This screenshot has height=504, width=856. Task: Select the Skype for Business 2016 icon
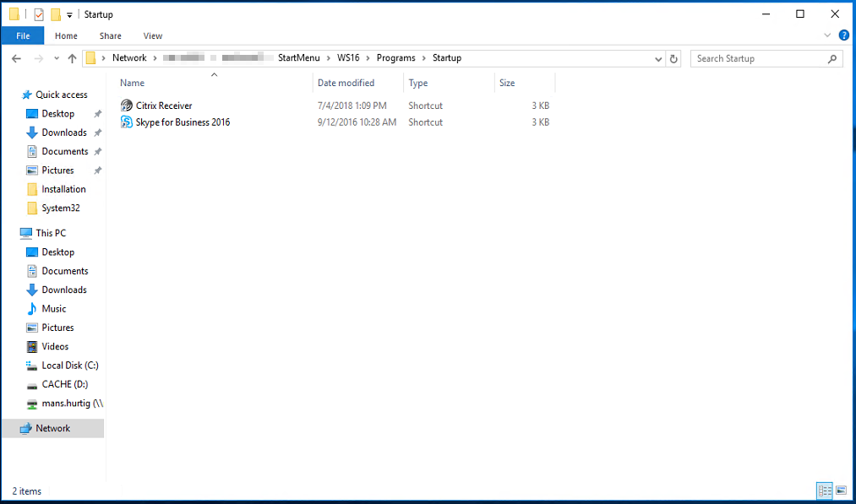tap(127, 122)
